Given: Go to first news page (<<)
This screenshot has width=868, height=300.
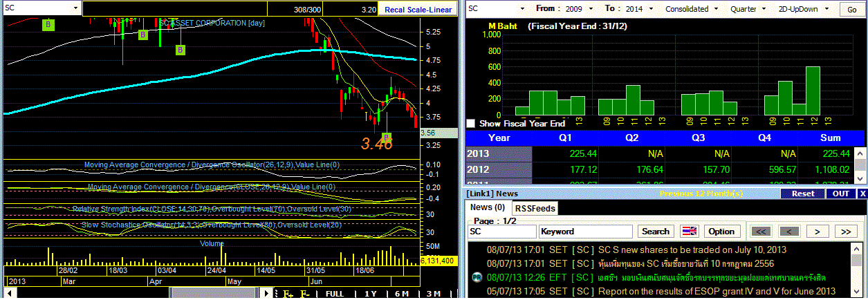Looking at the screenshot, I should click(760, 232).
